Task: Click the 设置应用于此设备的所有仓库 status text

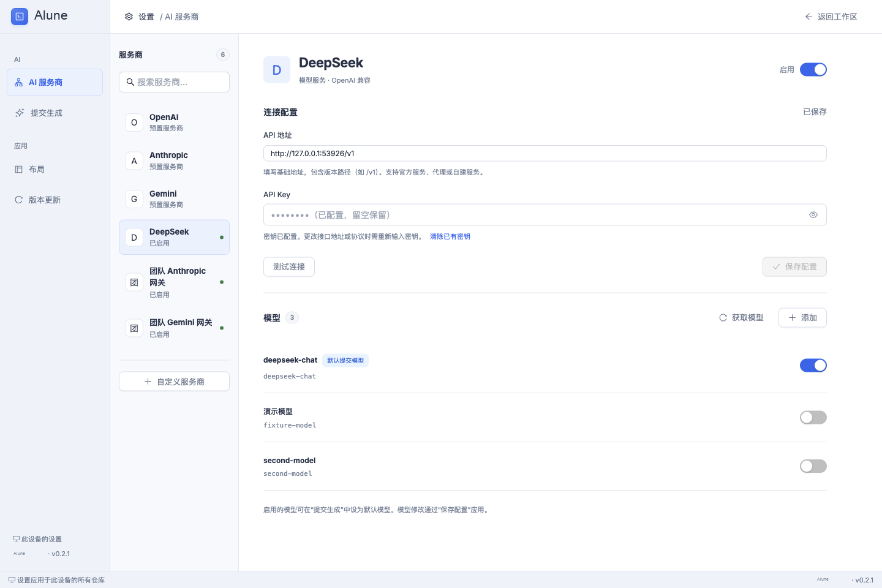Action: 61,580
